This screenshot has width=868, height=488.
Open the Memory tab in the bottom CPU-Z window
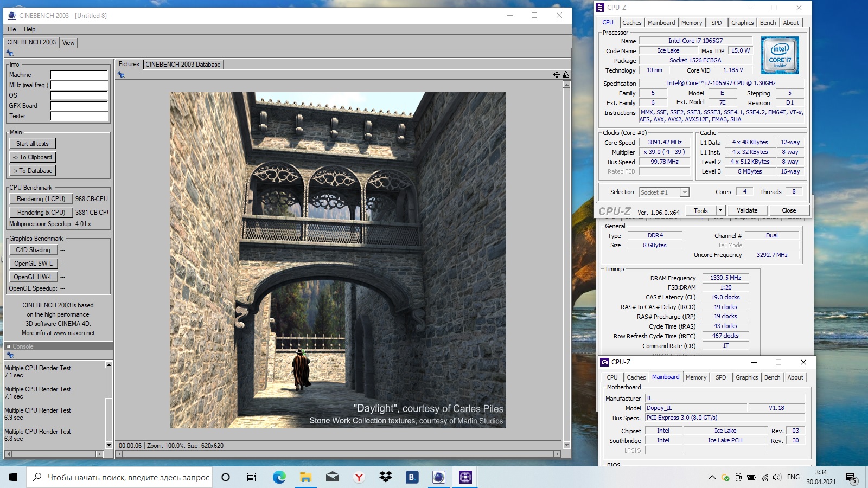pyautogui.click(x=696, y=377)
